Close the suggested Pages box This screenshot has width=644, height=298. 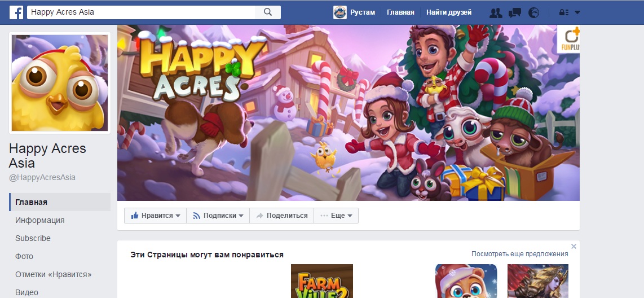[x=574, y=246]
